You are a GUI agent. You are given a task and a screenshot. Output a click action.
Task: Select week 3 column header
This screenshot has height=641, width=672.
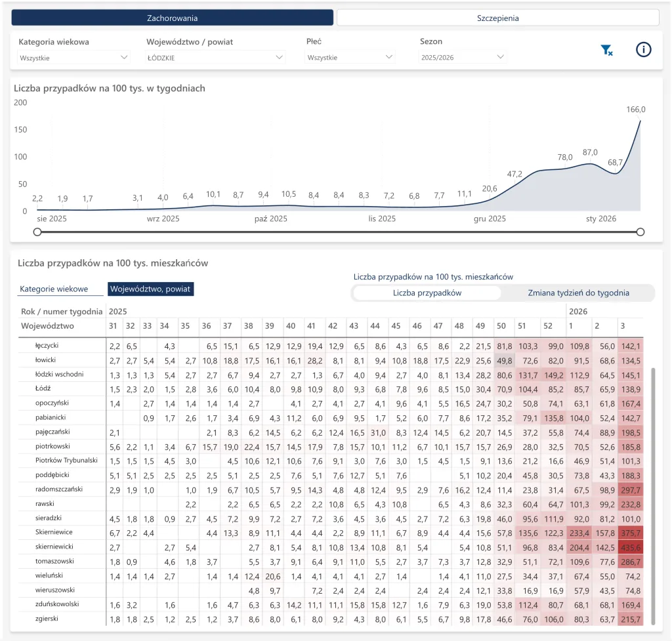pyautogui.click(x=622, y=326)
